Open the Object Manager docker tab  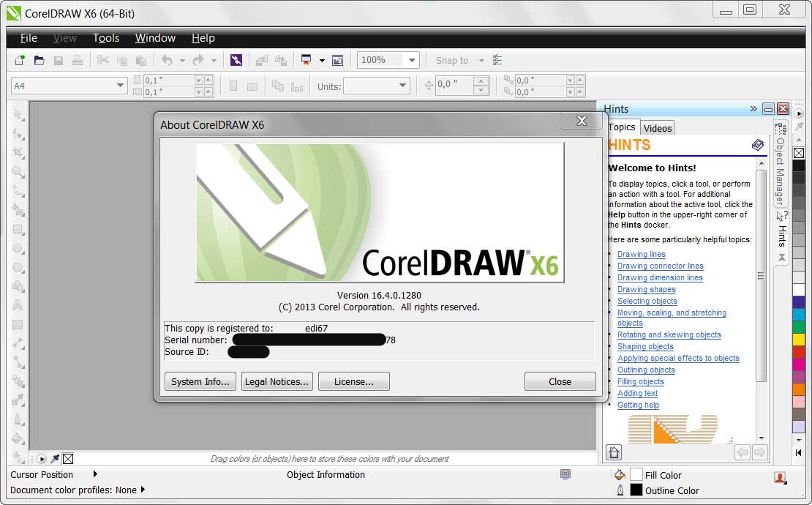(x=780, y=164)
